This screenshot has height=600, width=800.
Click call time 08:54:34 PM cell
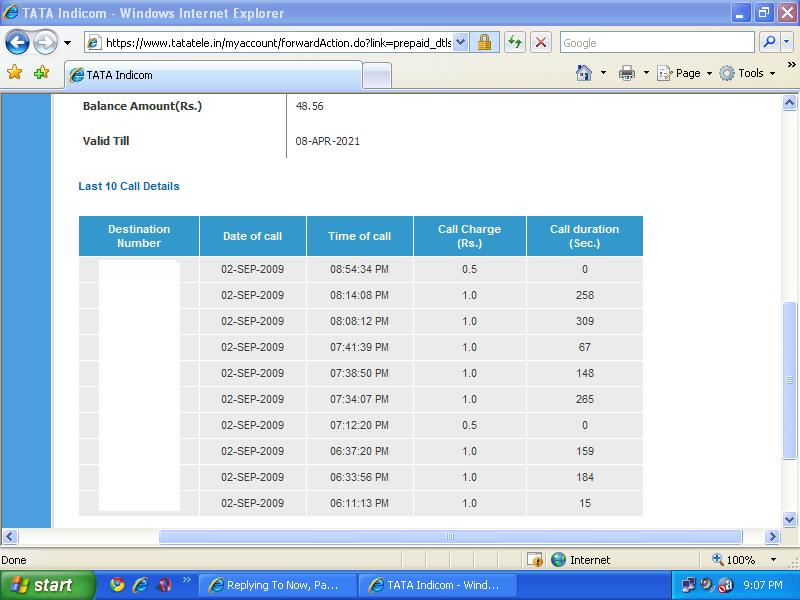click(359, 269)
